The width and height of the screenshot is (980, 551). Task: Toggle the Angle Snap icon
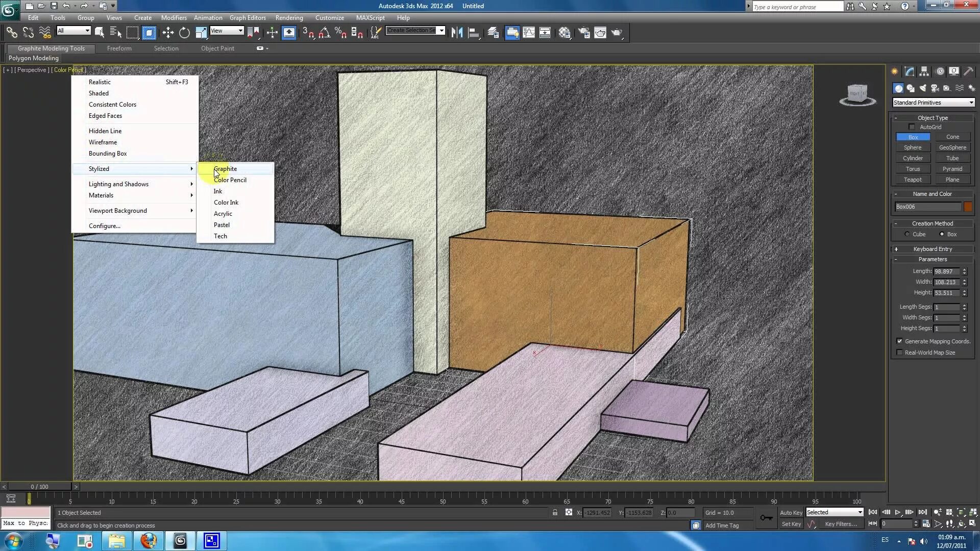[x=324, y=33]
